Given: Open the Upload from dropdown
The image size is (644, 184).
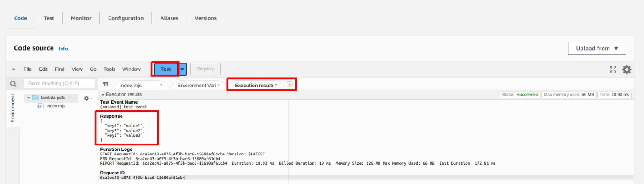Looking at the screenshot, I should [597, 48].
